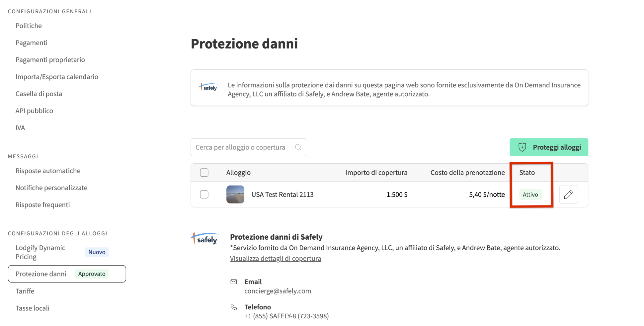
Task: Click the phone icon next to Telefono
Action: click(x=234, y=307)
